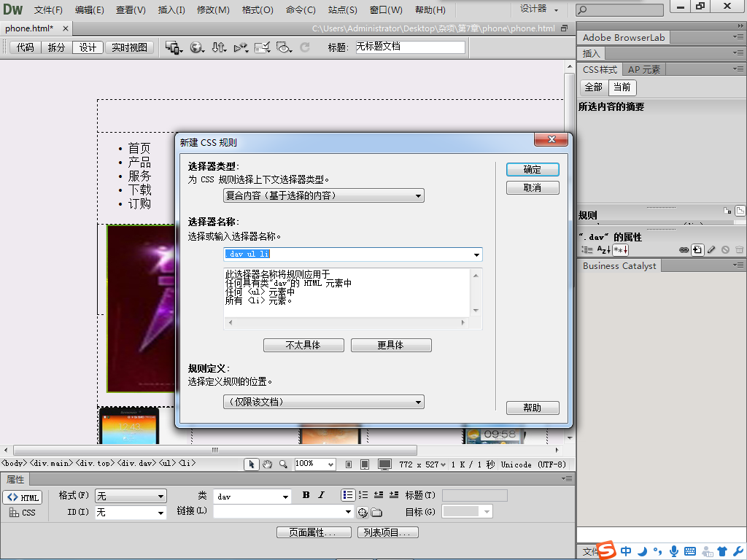Viewport: 747px width, 560px height.
Task: Click the 标题 document title field
Action: coord(410,47)
